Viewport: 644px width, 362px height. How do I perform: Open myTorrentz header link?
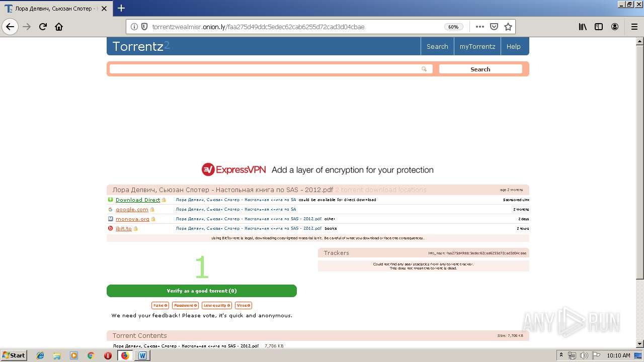click(477, 46)
